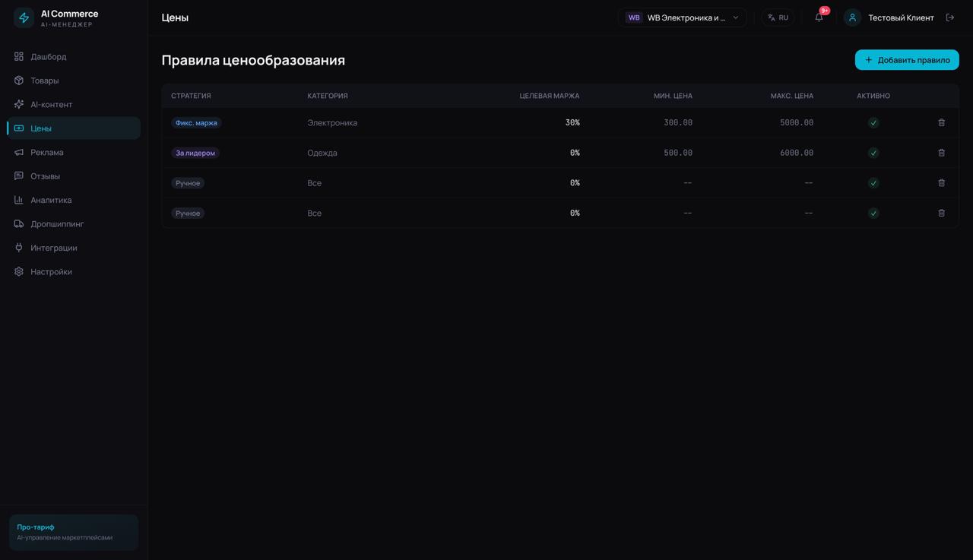Image resolution: width=973 pixels, height=560 pixels.
Task: Select the За лидером strategy badge
Action: pos(195,153)
